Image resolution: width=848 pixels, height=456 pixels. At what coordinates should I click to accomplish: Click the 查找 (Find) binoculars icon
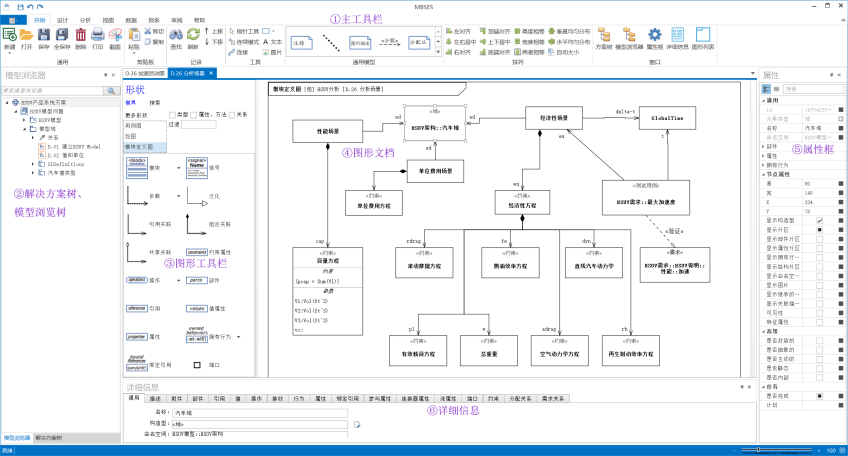pos(176,36)
